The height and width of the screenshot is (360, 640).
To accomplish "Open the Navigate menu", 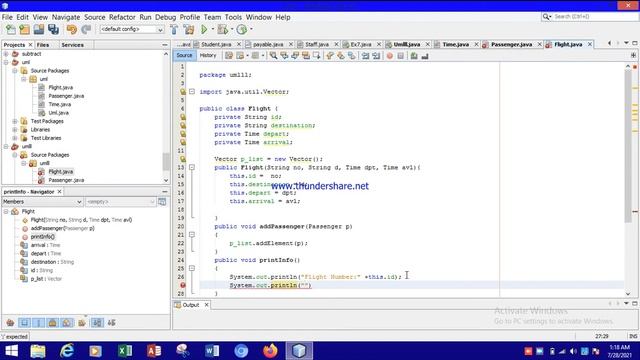I will pos(66,17).
